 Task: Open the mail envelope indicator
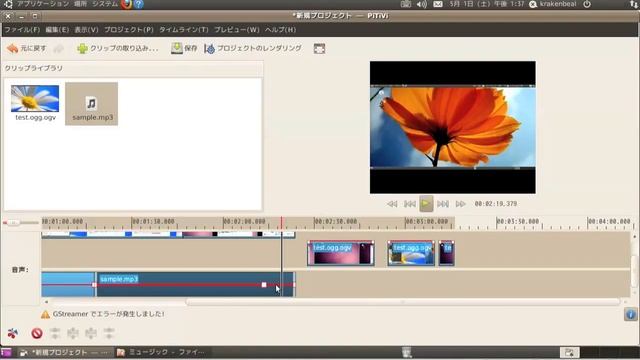click(x=438, y=4)
